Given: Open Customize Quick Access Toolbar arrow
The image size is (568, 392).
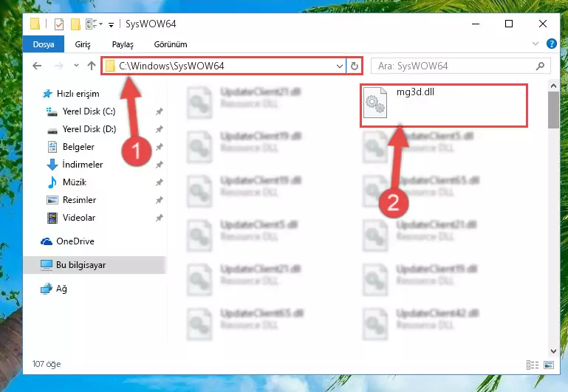Looking at the screenshot, I should (112, 24).
